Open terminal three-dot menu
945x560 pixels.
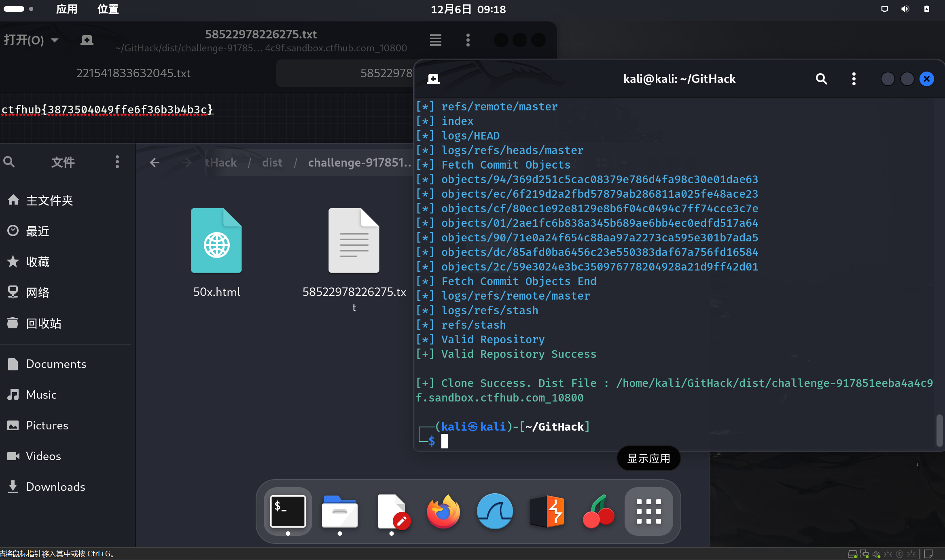coord(854,79)
